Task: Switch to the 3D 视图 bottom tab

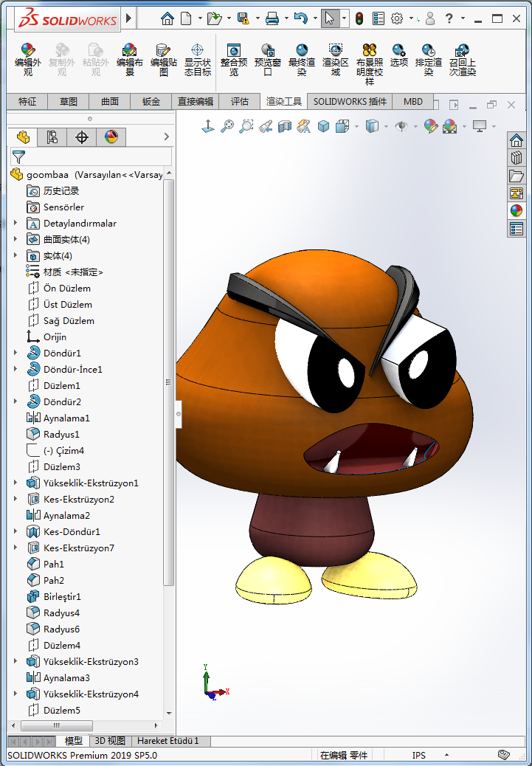Action: 110,741
